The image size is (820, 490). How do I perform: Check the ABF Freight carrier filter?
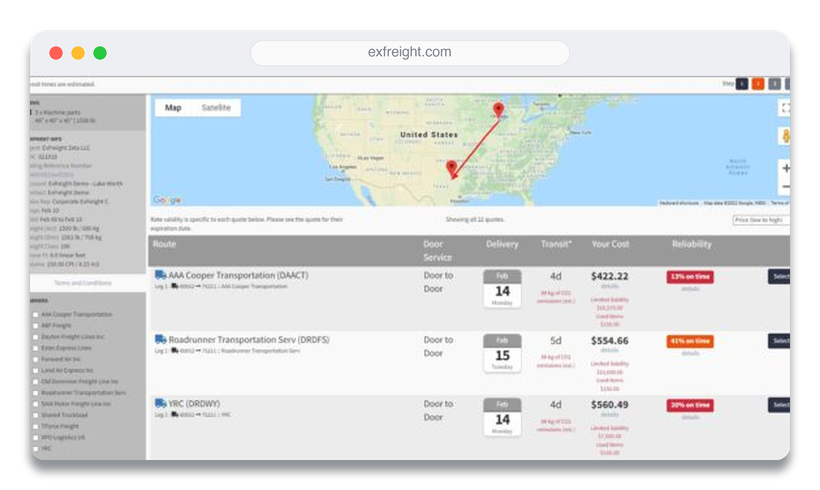click(36, 326)
